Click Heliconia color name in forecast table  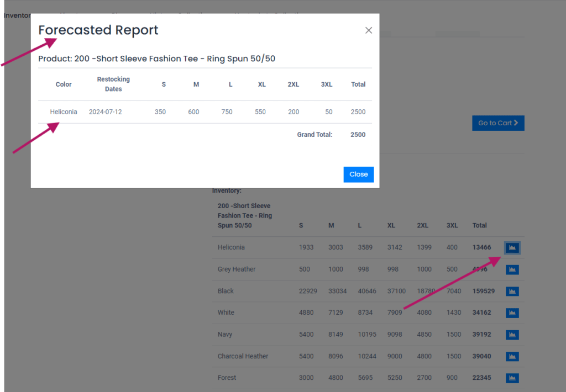pos(64,112)
